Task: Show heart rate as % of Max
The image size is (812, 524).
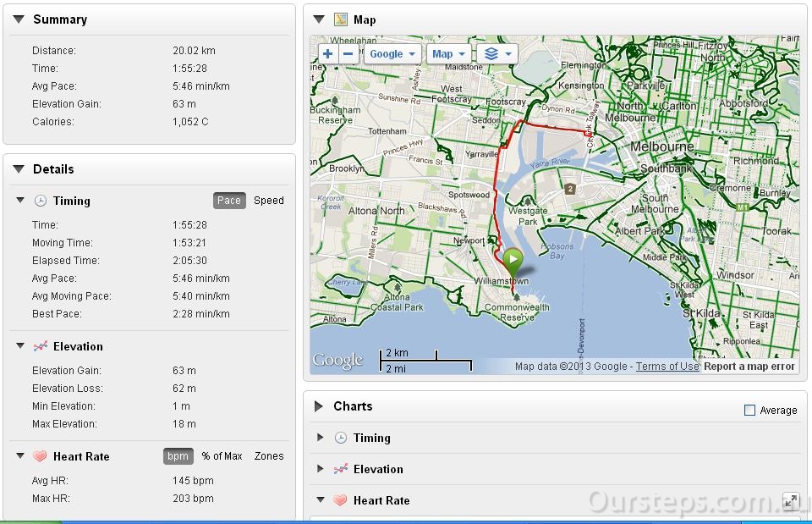Action: [x=222, y=456]
